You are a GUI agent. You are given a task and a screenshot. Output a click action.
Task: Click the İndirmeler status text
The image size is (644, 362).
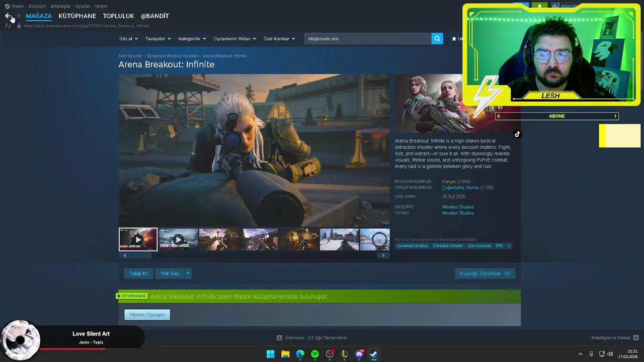pyautogui.click(x=316, y=338)
